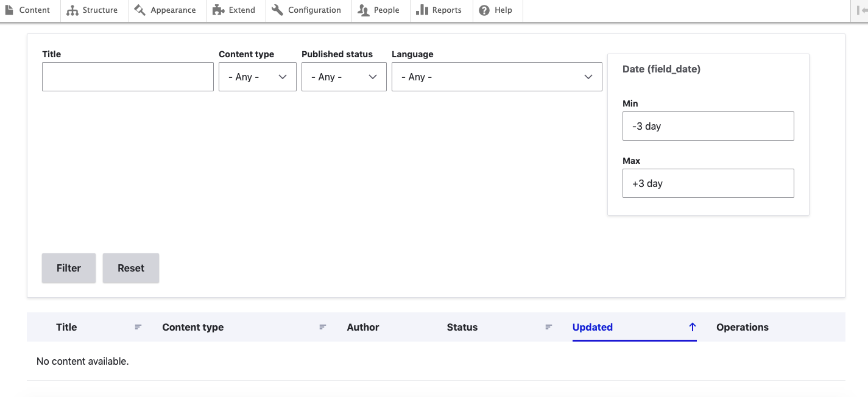Expand the Content type dropdown

[x=258, y=77]
